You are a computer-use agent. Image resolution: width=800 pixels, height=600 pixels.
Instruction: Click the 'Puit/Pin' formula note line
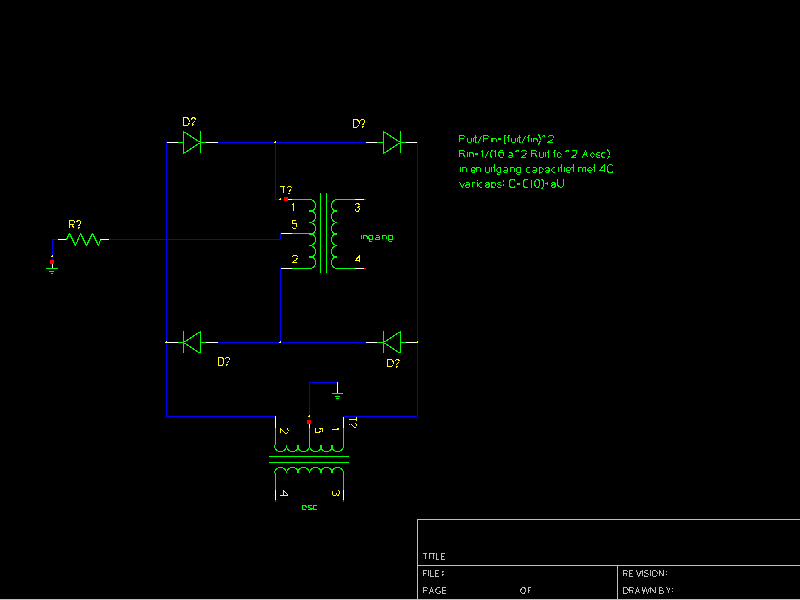(x=506, y=139)
